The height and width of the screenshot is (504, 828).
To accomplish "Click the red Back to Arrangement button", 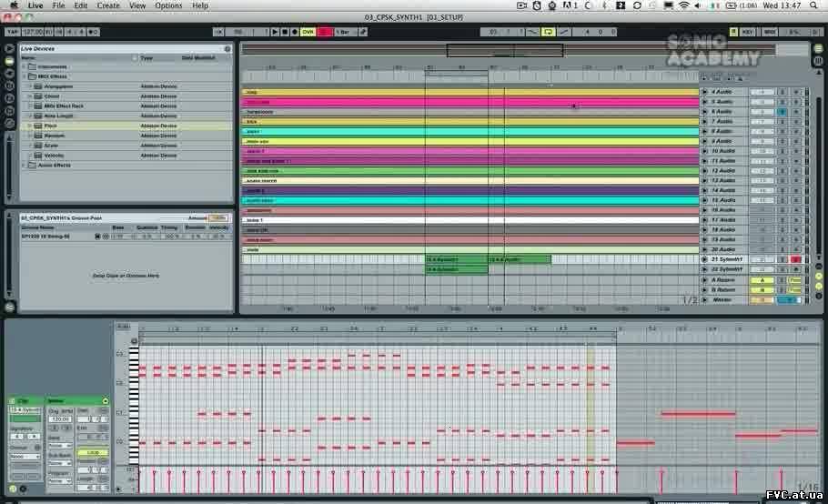I will click(326, 32).
